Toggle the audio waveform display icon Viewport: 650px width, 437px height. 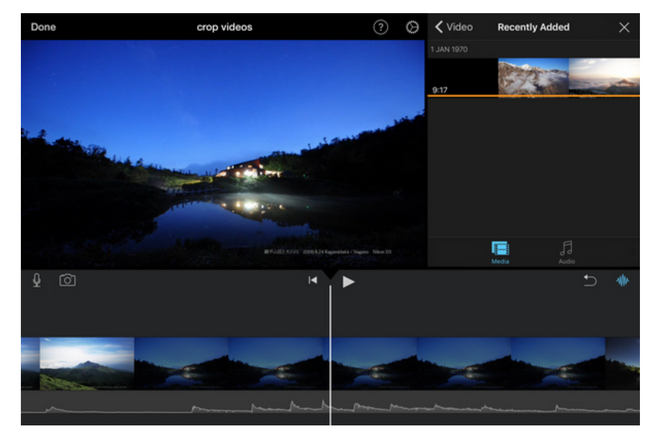tap(622, 281)
